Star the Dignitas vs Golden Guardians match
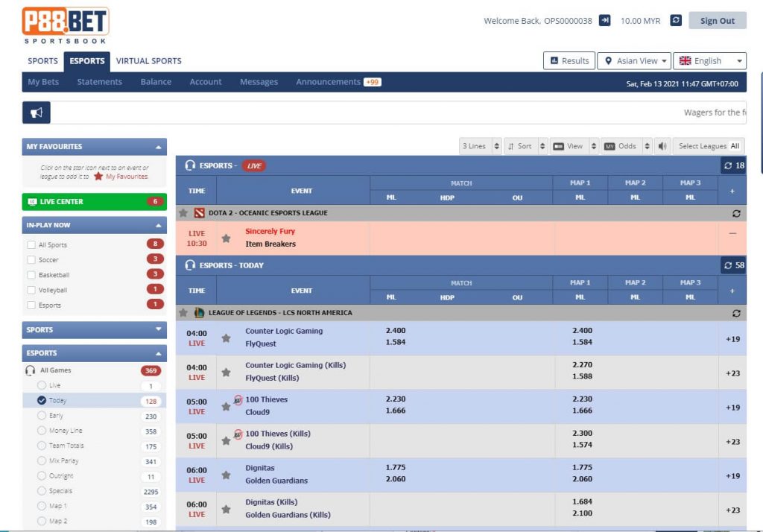 pyautogui.click(x=226, y=475)
